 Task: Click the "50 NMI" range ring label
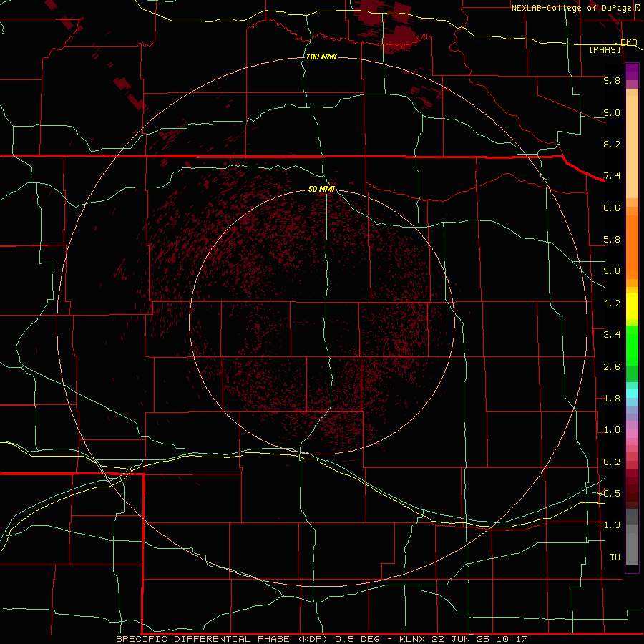321,189
